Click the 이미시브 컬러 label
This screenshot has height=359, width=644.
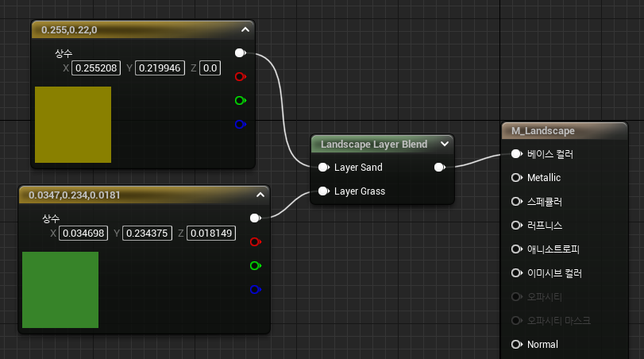(554, 273)
